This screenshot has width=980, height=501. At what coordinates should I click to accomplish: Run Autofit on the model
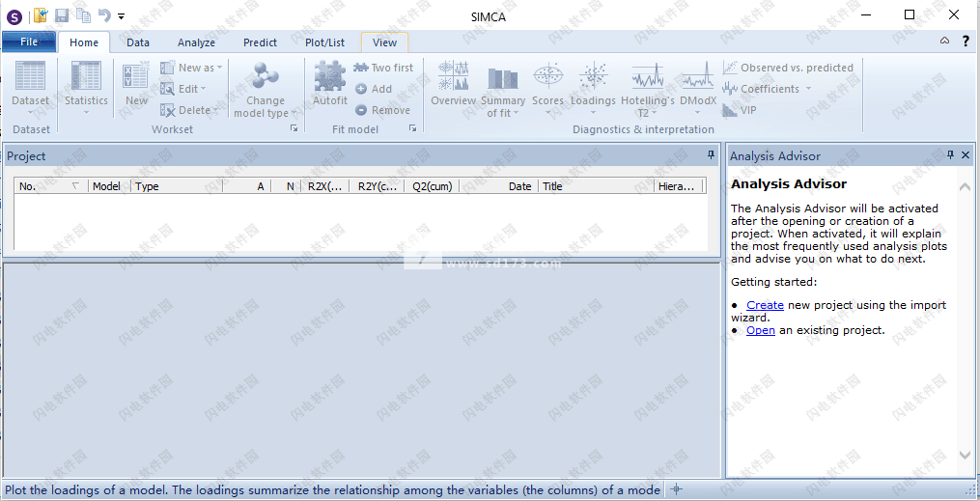point(330,84)
